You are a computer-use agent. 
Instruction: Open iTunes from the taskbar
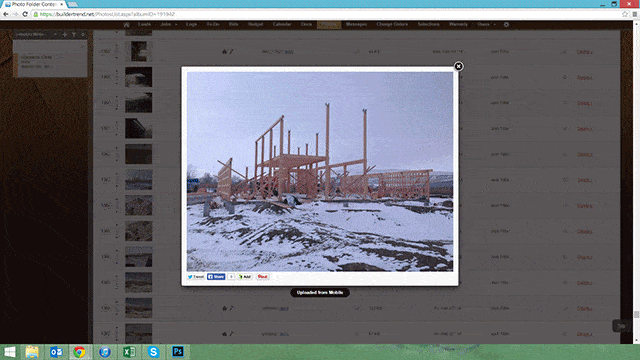(104, 352)
